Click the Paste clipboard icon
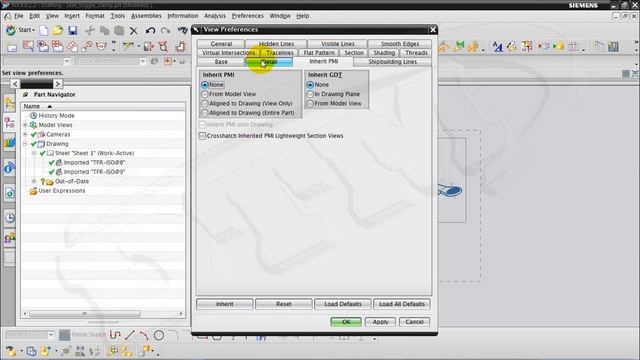The width and height of the screenshot is (640, 360). (119, 31)
